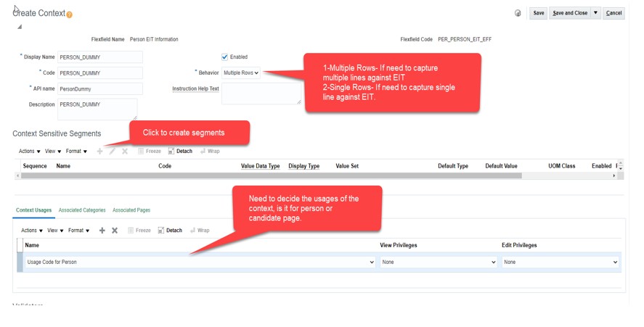Viewport: 644px width, 327px height.
Task: Click the help icon beside Create Context
Action: click(x=70, y=15)
